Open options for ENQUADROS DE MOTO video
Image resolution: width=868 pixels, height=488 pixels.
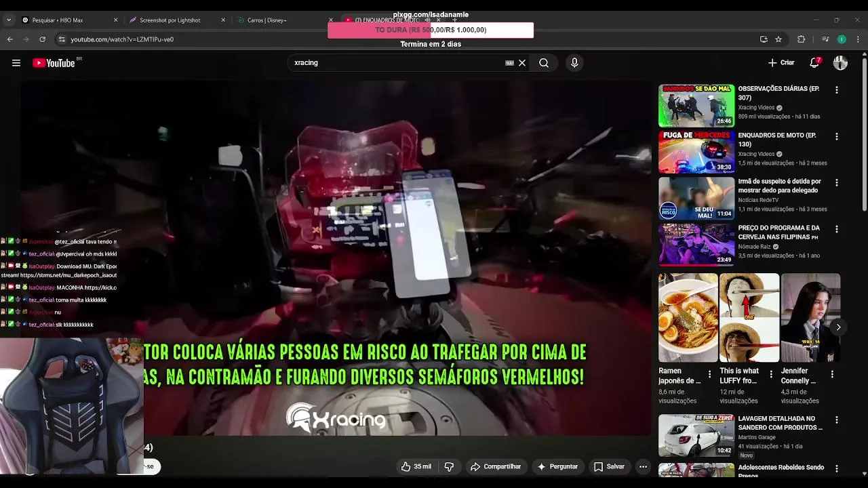[836, 136]
